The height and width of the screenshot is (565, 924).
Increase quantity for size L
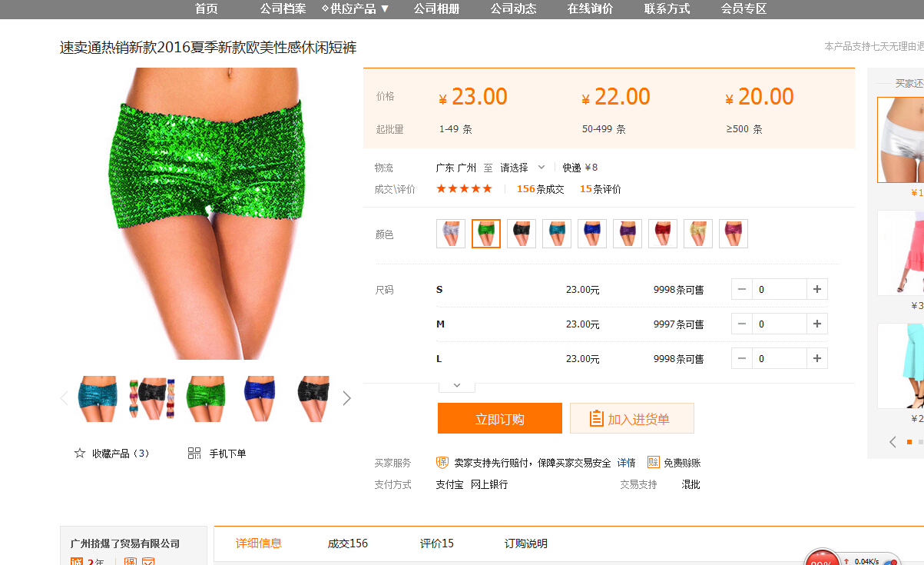[816, 359]
